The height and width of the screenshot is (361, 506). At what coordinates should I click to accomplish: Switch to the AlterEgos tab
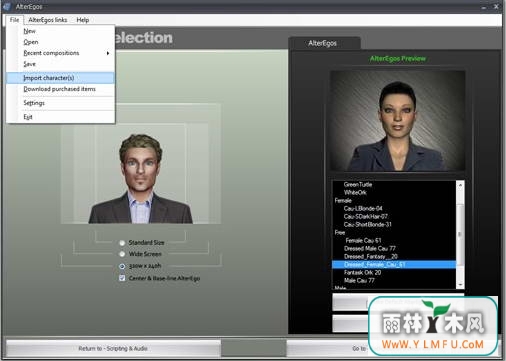pos(323,43)
